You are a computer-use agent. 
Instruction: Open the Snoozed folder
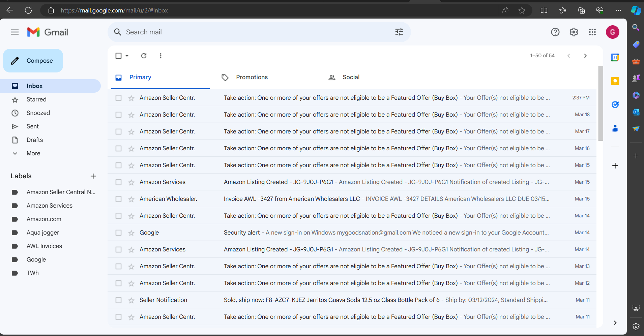click(x=50, y=113)
